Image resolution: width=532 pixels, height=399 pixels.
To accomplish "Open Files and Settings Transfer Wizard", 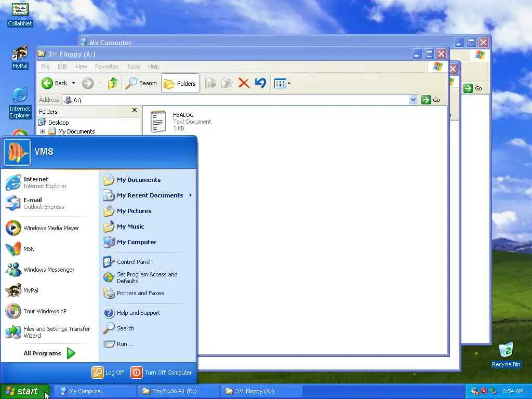I will point(49,332).
